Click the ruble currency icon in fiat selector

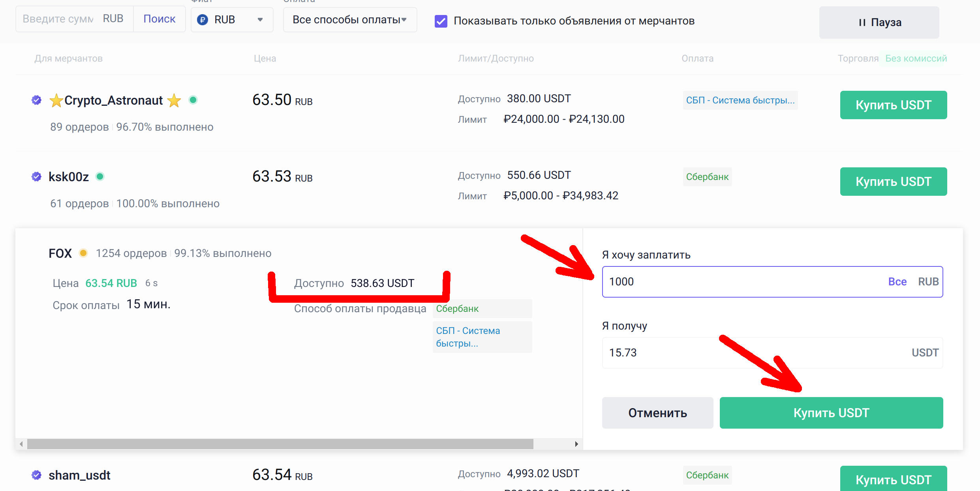click(x=203, y=20)
